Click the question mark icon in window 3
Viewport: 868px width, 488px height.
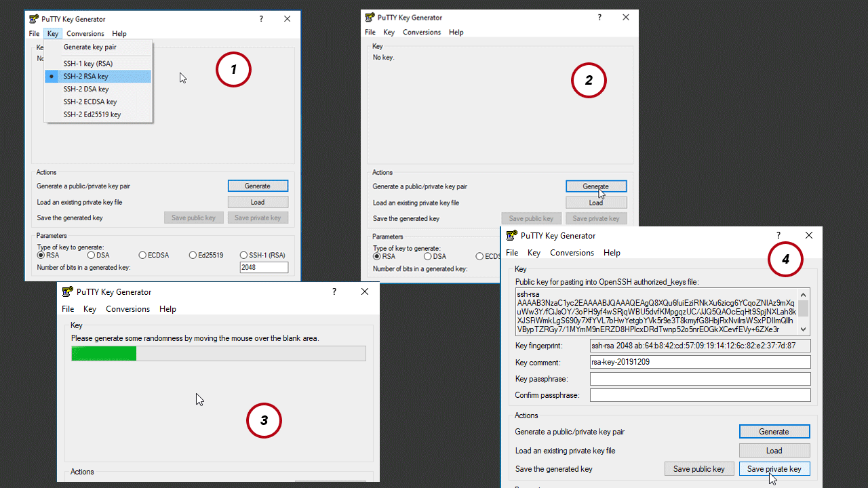334,291
